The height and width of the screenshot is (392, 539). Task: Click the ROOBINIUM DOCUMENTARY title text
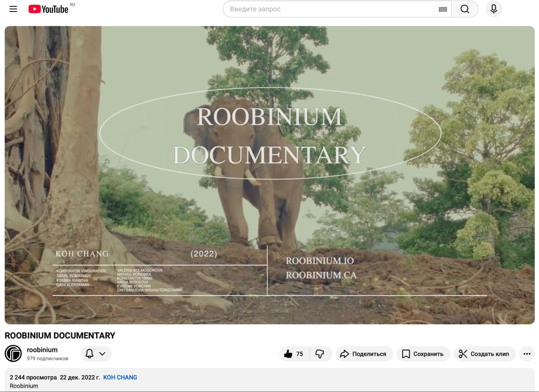[60, 335]
